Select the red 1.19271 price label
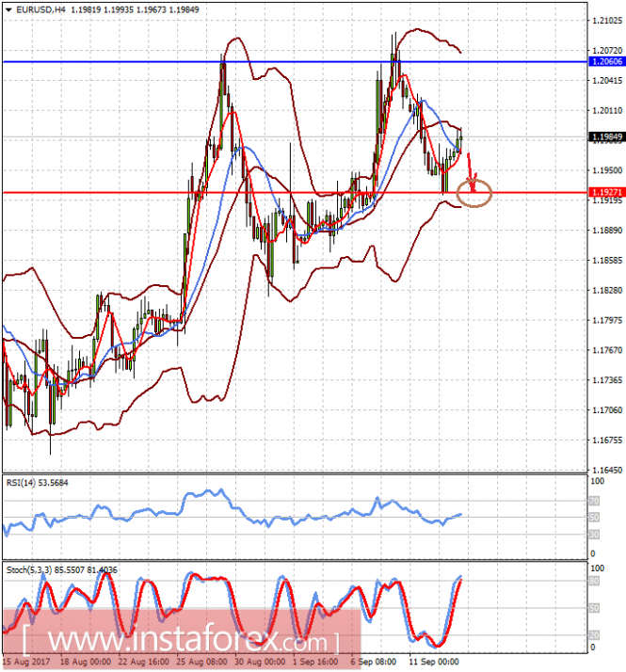The height and width of the screenshot is (672, 626). tap(607, 192)
